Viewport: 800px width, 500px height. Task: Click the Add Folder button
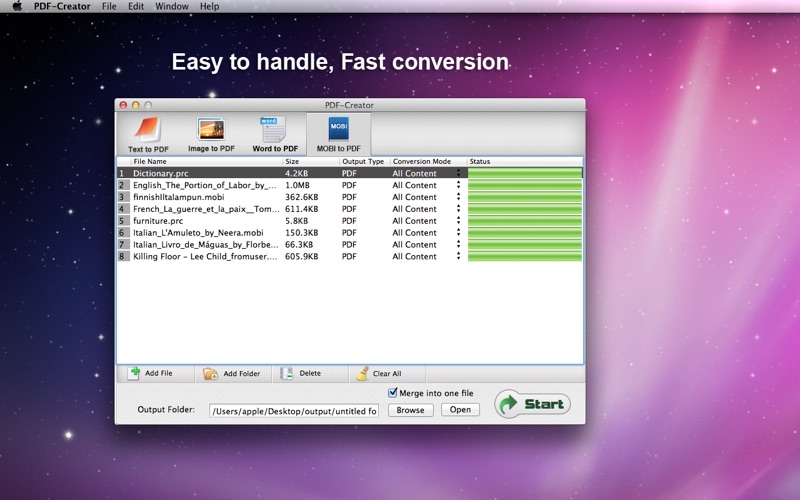[233, 373]
